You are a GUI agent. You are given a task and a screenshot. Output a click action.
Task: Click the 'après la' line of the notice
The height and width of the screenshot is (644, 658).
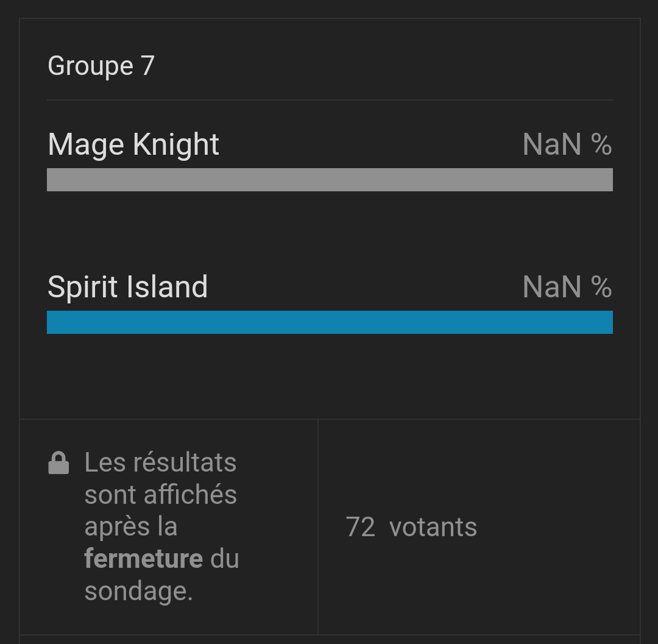pos(130,527)
